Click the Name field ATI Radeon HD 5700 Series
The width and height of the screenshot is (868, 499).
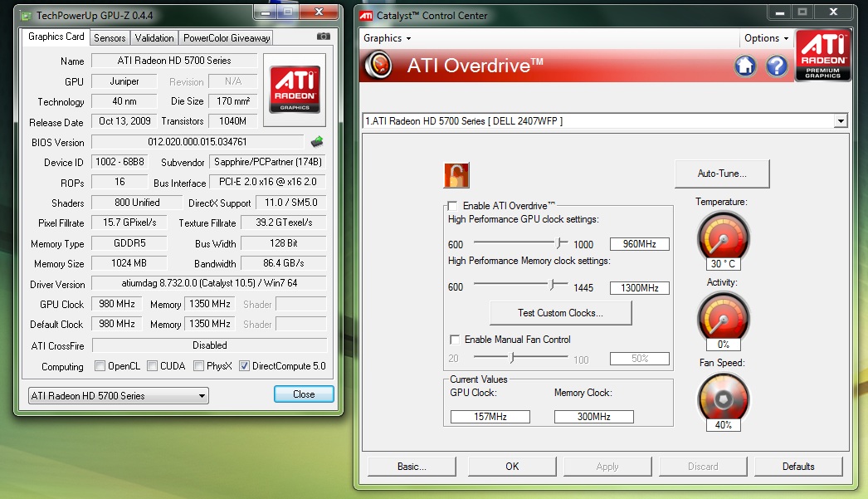tap(174, 61)
